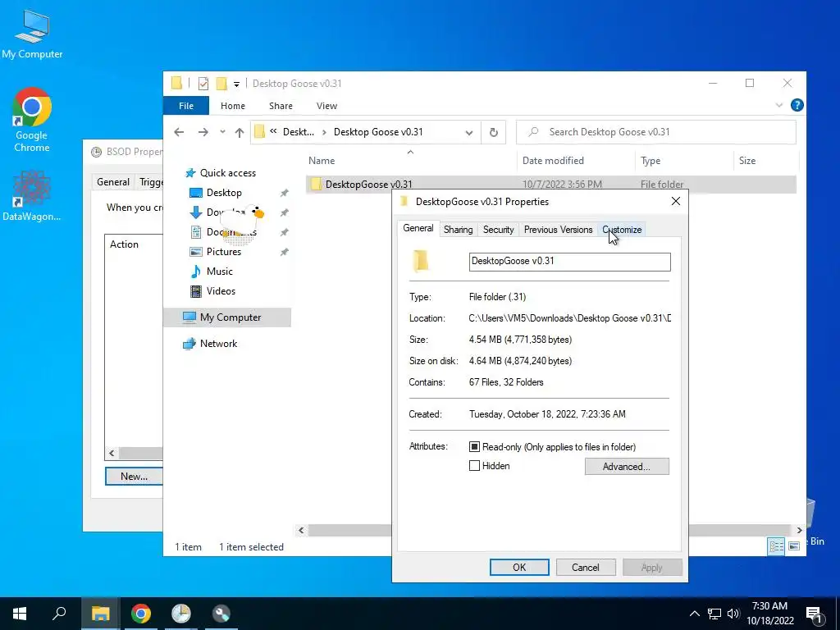Image resolution: width=840 pixels, height=630 pixels.
Task: Click New button in BSOD Properties window
Action: pyautogui.click(x=134, y=477)
